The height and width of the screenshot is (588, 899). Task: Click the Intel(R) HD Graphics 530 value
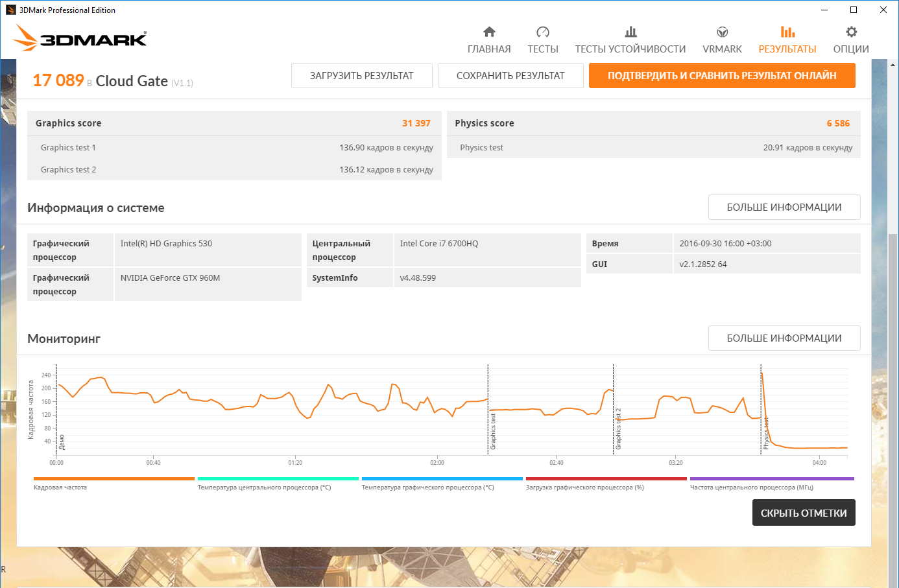pyautogui.click(x=166, y=244)
